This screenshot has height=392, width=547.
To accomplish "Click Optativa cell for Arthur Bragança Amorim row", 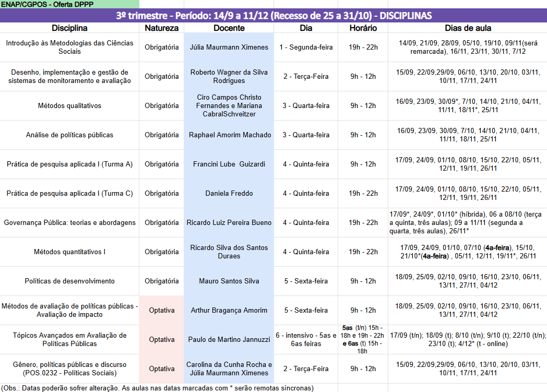I will click(161, 311).
